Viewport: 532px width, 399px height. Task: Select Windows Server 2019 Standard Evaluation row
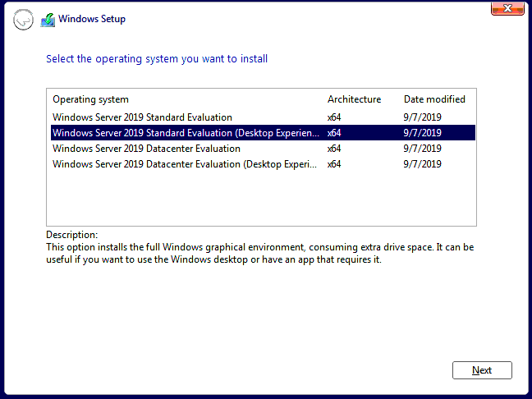(263, 117)
